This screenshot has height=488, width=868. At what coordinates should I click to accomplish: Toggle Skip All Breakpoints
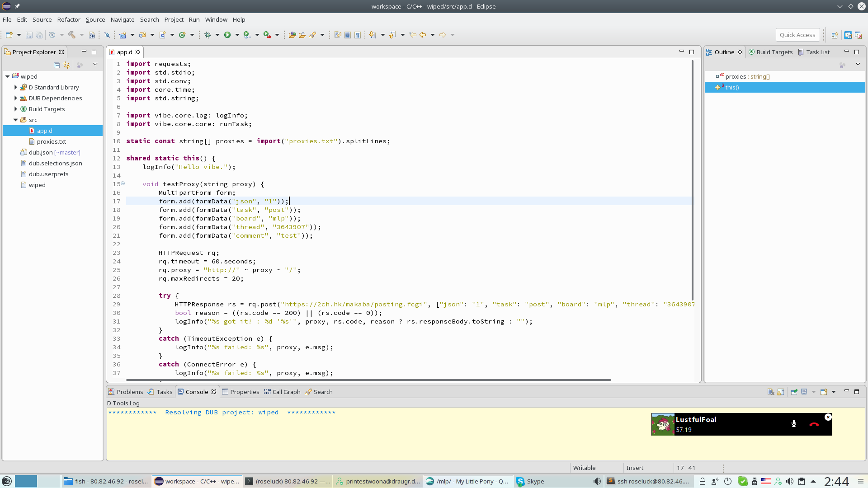click(x=107, y=35)
